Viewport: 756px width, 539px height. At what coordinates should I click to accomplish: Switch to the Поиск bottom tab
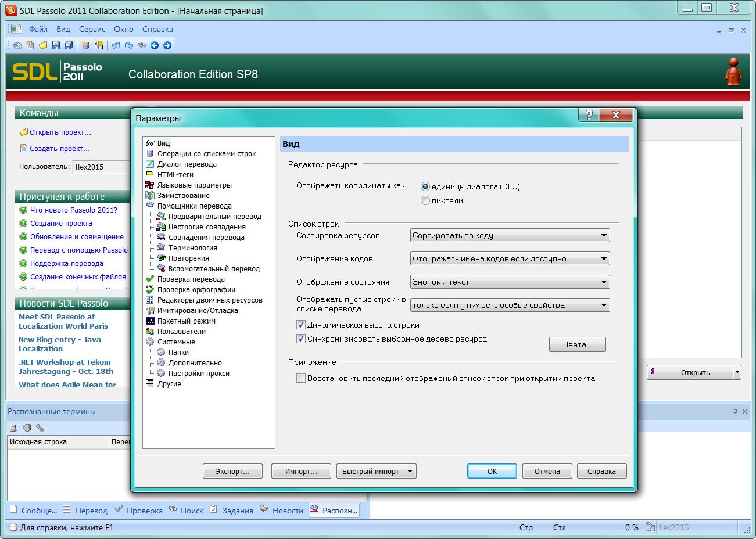[x=186, y=510]
